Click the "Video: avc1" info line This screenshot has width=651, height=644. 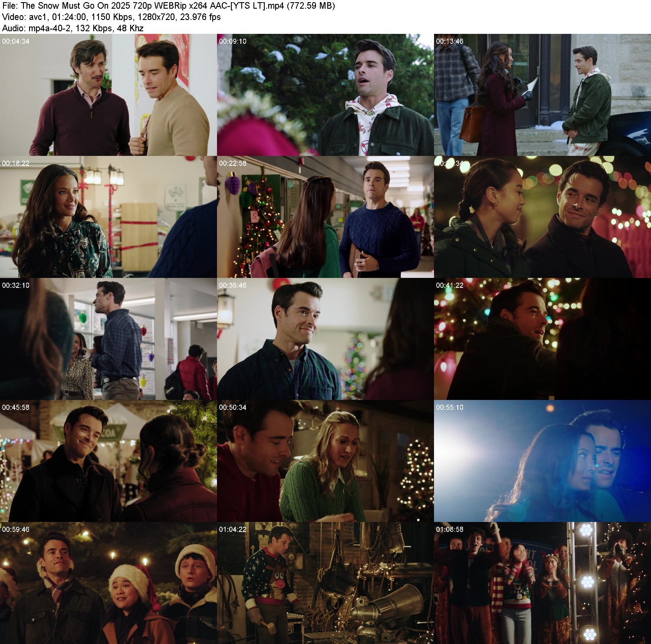point(112,17)
